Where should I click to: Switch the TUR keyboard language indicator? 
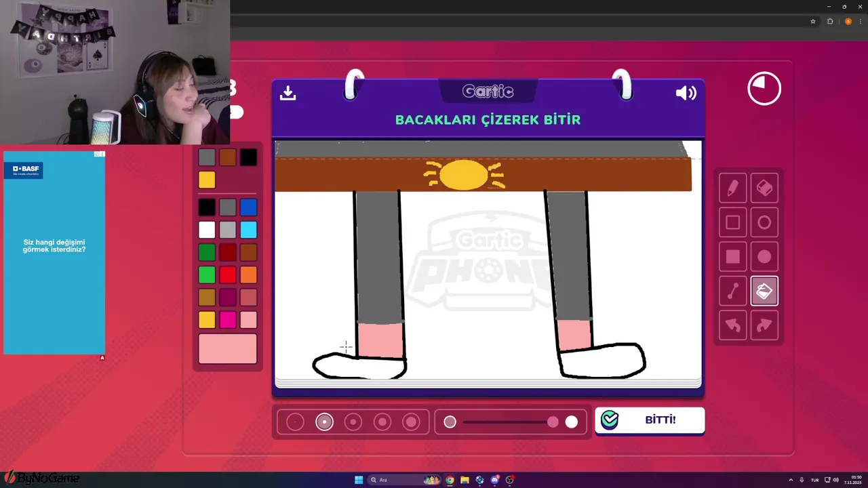pos(815,480)
